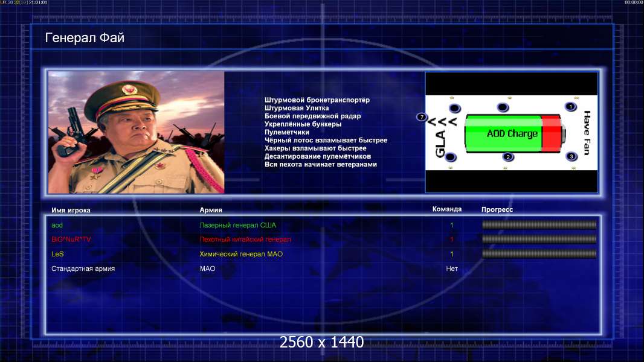Select player name aod
This screenshot has width=644, height=362.
[57, 225]
